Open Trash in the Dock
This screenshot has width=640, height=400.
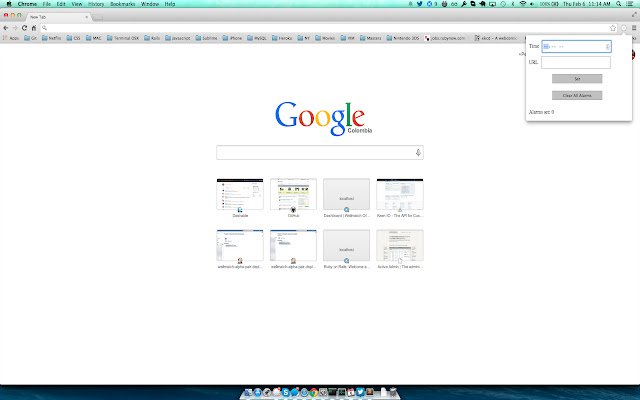coord(393,392)
